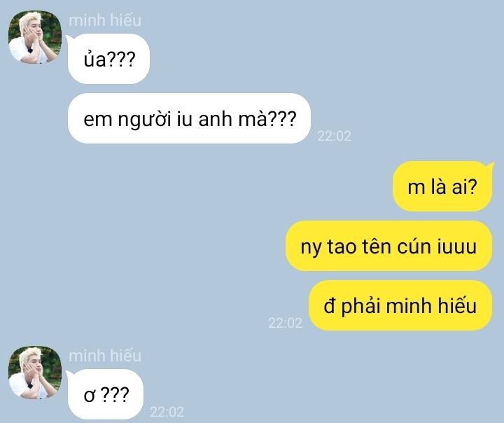504x423 pixels.
Task: Select the 'ủa???' message bubble
Action: point(108,59)
